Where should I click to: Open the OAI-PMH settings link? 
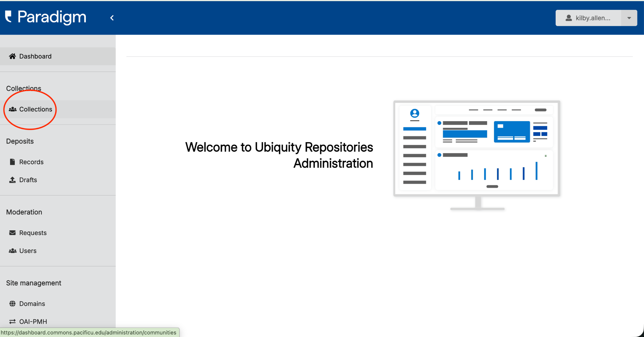point(58,322)
